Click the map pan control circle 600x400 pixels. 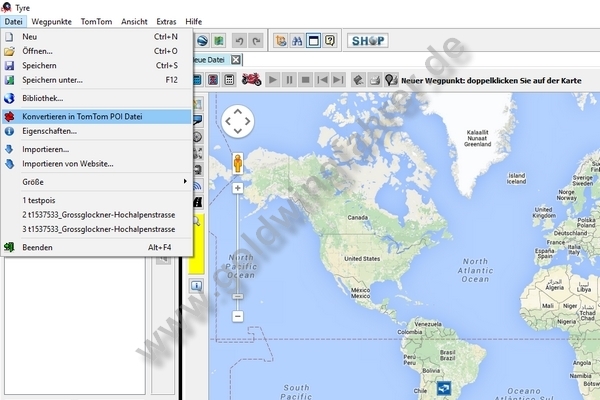click(238, 123)
